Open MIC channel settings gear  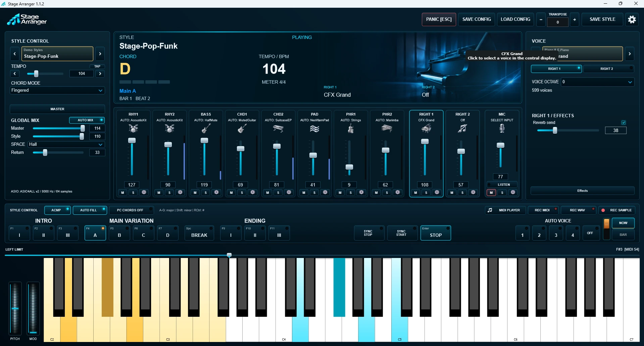pos(513,192)
